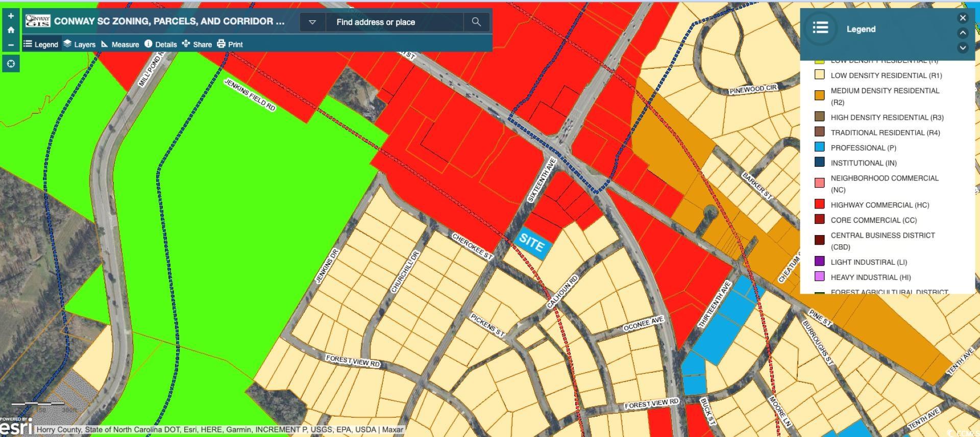980x437 pixels.
Task: Click the legend panel list icon
Action: pos(820,28)
